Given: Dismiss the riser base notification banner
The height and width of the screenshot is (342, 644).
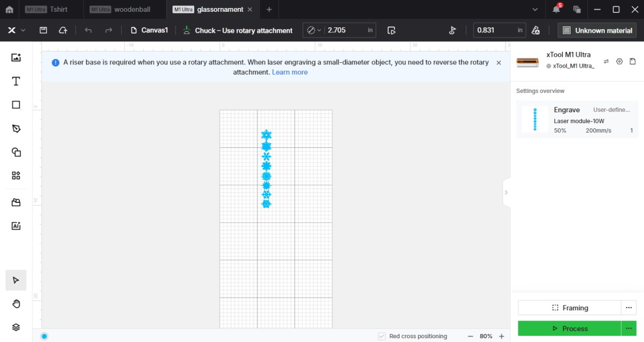Looking at the screenshot, I should coord(499,63).
